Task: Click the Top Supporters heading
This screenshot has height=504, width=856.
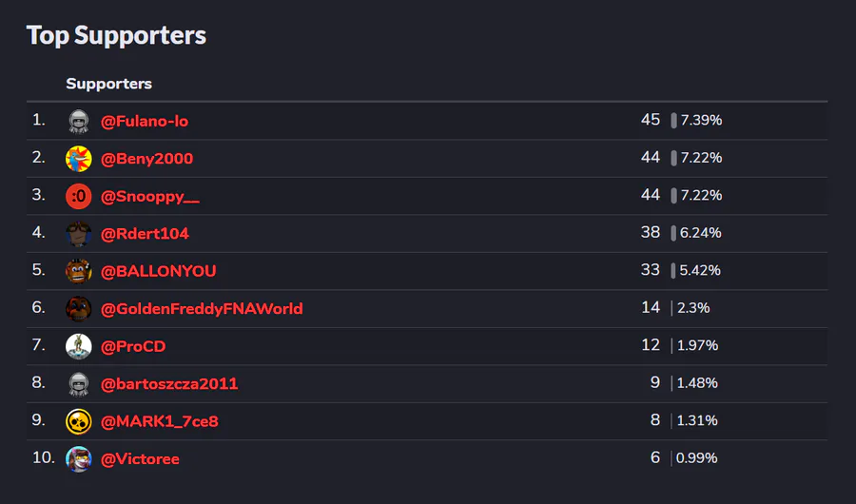Action: coord(116,35)
